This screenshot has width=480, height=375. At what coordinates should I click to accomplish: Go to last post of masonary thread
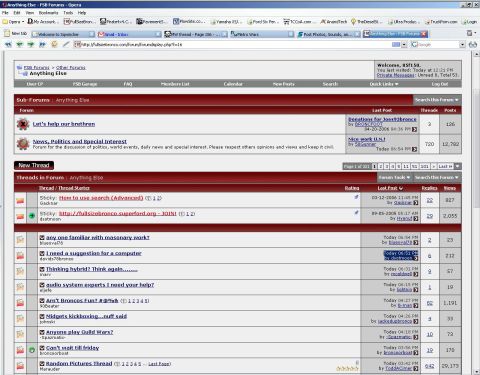coord(416,243)
